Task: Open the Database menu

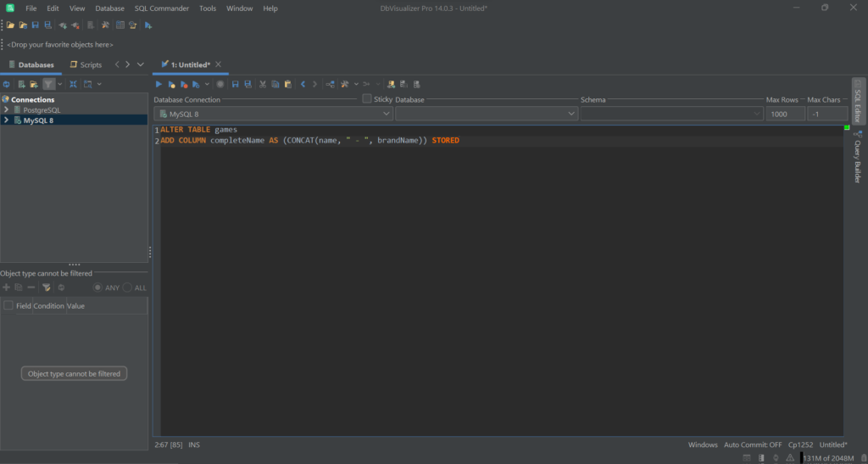Action: (109, 8)
